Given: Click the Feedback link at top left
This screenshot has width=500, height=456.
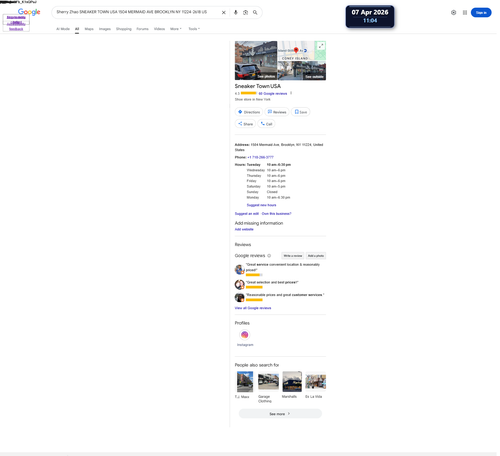Looking at the screenshot, I should pos(16,29).
